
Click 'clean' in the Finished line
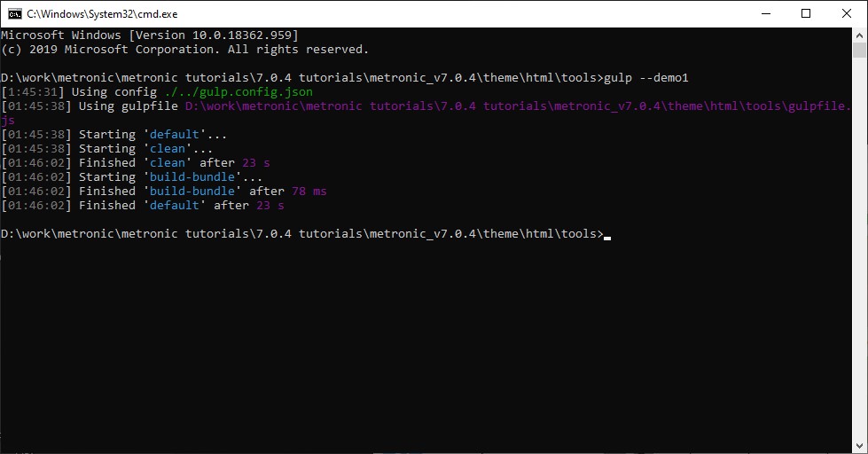(x=168, y=163)
